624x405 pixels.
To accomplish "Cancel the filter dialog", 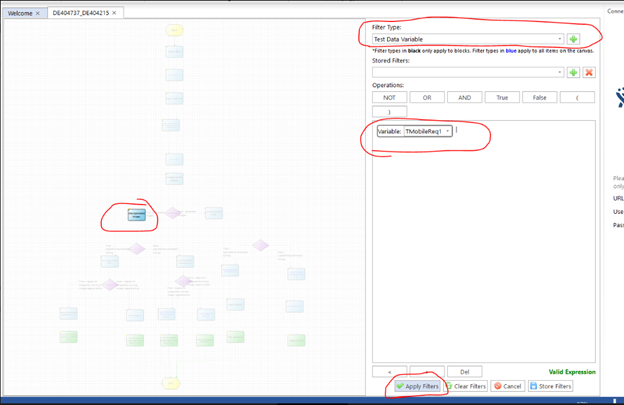I will pyautogui.click(x=508, y=386).
